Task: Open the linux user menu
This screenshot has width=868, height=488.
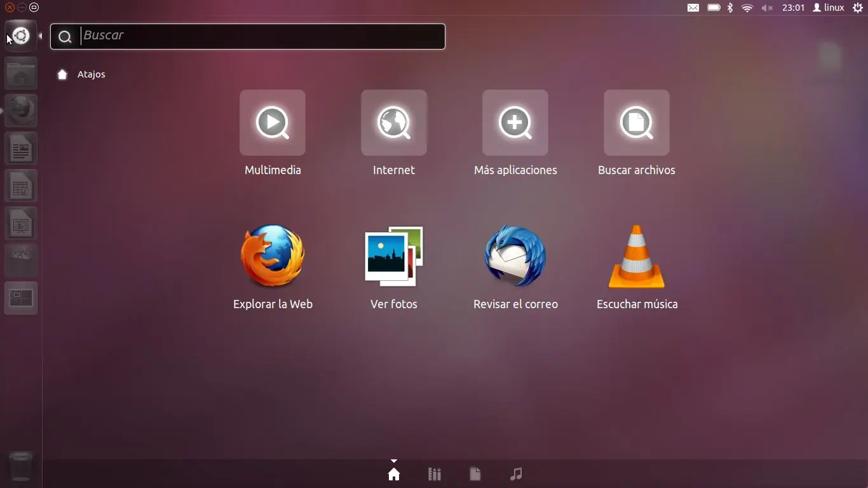Action: [829, 8]
